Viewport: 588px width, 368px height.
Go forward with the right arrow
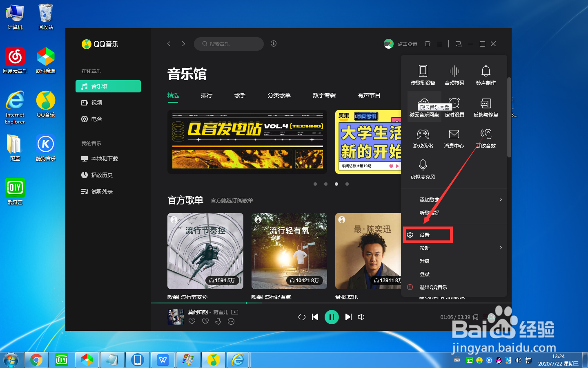click(184, 44)
